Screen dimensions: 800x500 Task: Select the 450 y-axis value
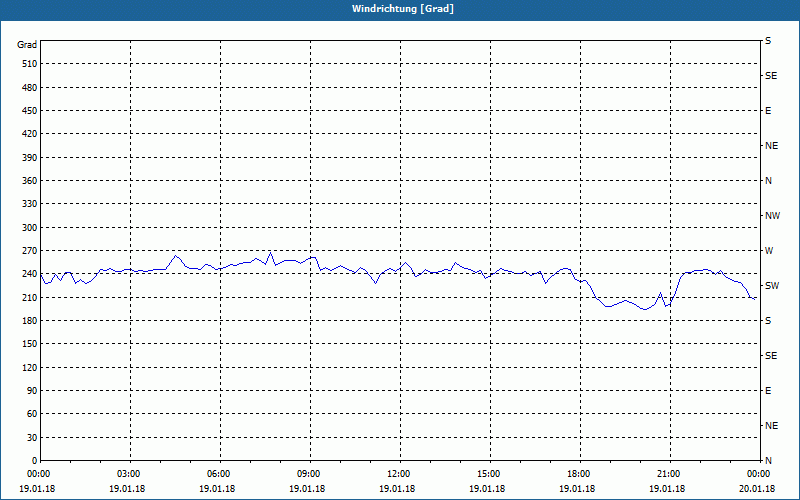tap(30, 111)
